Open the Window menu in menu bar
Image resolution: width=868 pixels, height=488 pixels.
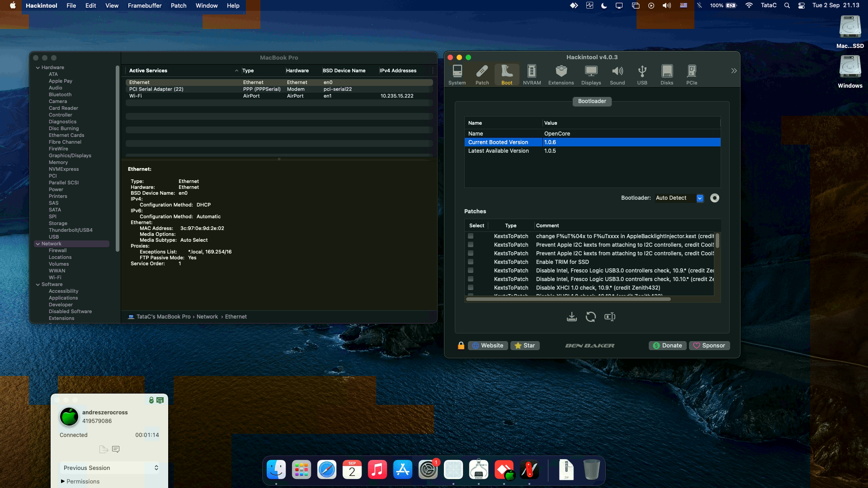click(x=206, y=5)
